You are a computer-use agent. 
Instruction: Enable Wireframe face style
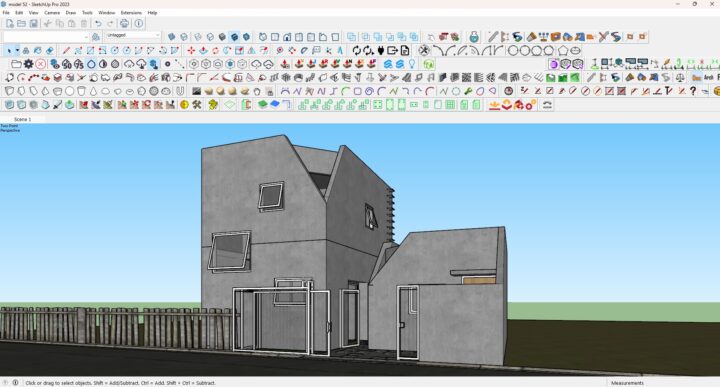pyautogui.click(x=197, y=37)
